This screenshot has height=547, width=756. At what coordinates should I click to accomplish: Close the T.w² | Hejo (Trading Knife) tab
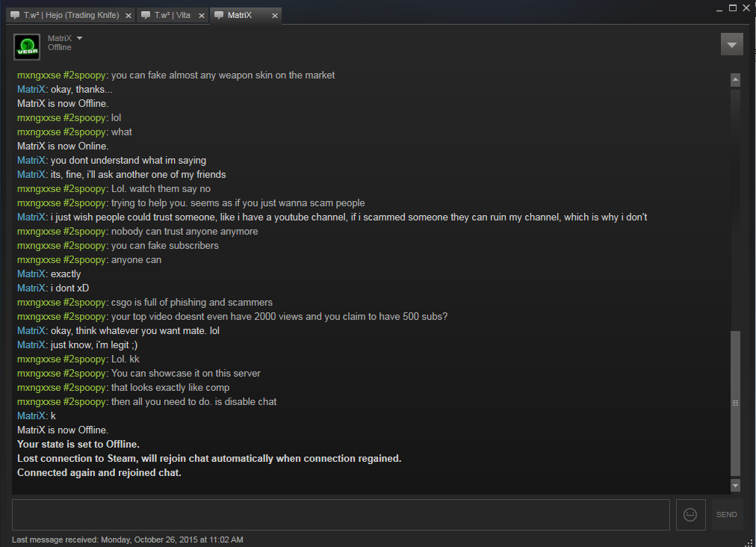[x=128, y=16]
